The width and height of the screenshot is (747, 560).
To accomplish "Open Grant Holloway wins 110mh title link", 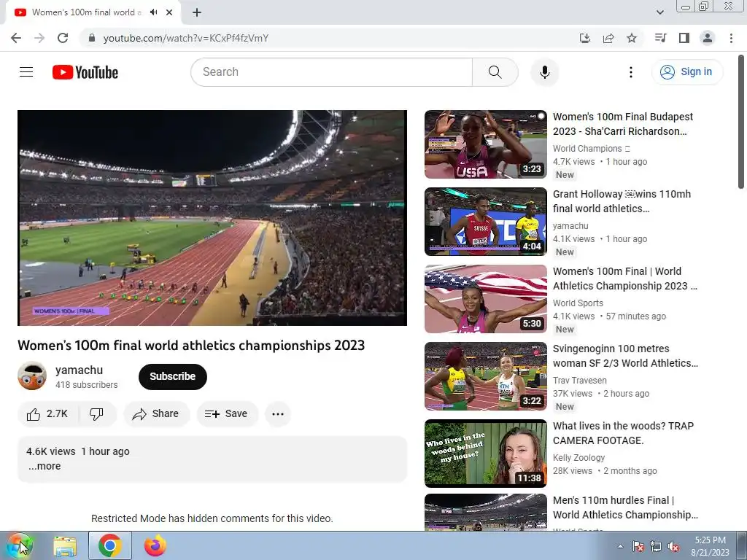I will pos(622,201).
